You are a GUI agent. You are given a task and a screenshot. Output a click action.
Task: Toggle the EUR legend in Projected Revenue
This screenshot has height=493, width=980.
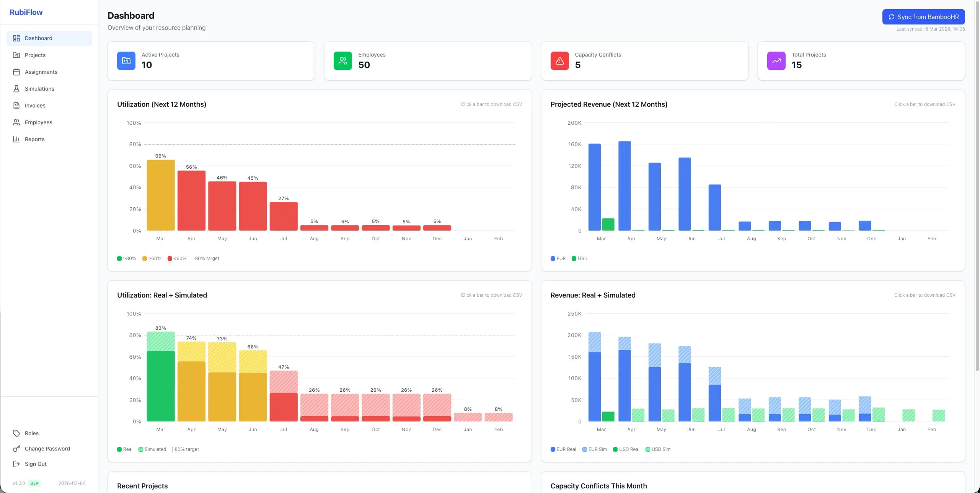click(558, 259)
